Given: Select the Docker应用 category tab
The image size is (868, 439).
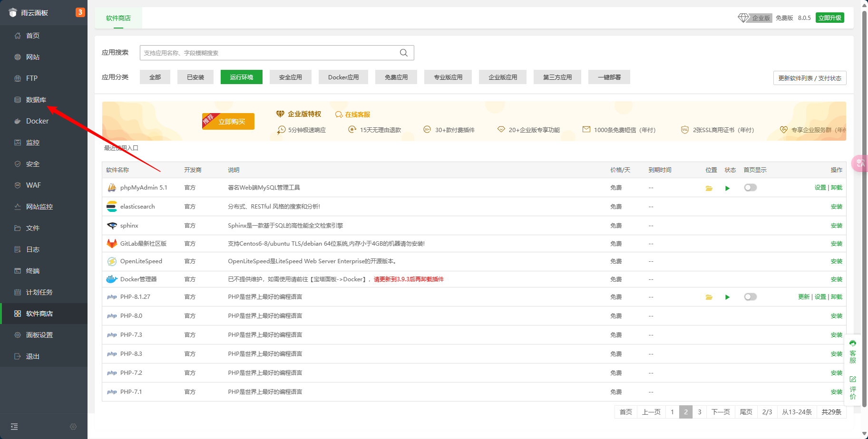Looking at the screenshot, I should click(x=343, y=76).
